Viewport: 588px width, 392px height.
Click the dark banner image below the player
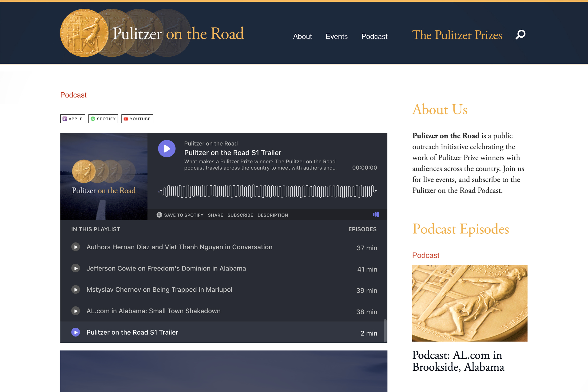tap(224, 371)
